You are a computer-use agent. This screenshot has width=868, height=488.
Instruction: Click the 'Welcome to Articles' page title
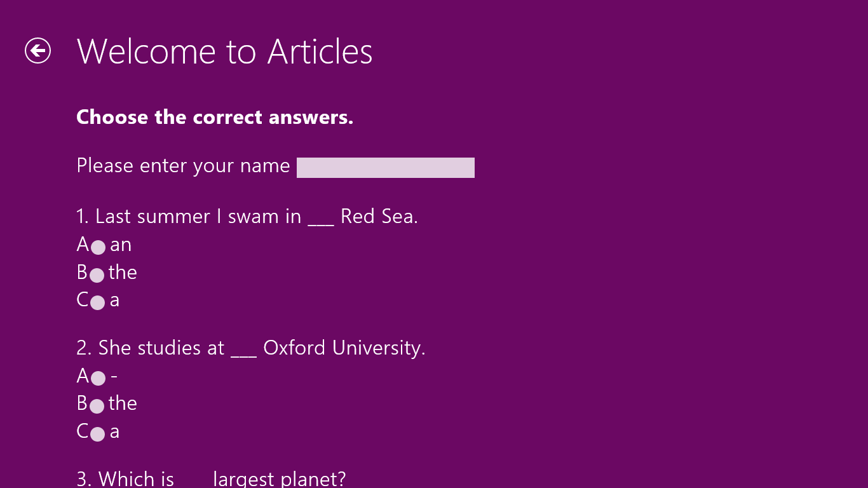point(224,51)
